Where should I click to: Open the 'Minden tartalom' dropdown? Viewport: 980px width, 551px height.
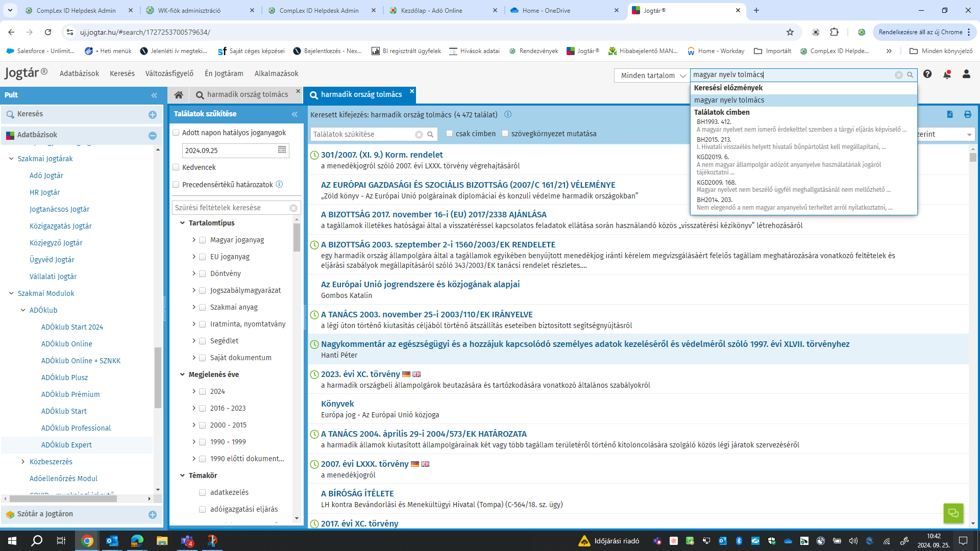[652, 76]
